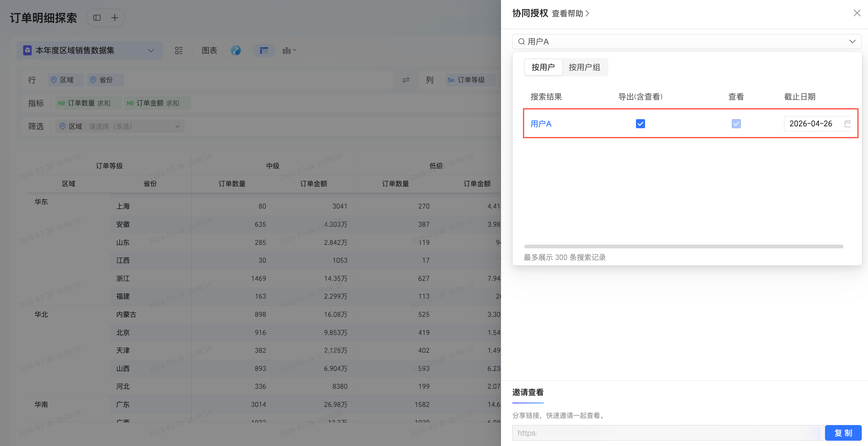This screenshot has width=868, height=446.
Task: Select the blue smart chart icon
Action: click(236, 50)
